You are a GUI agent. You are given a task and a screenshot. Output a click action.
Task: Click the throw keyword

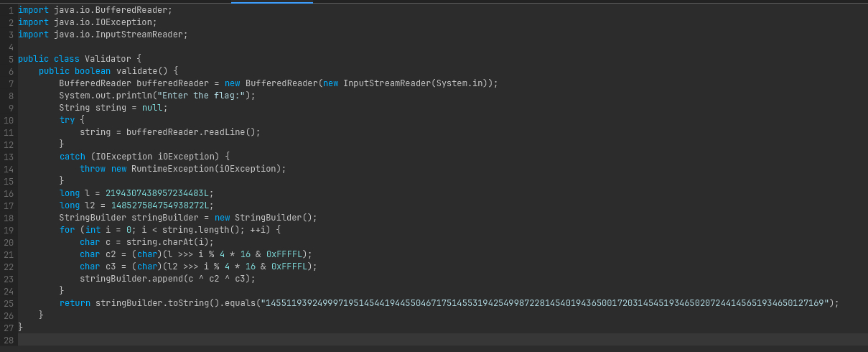coord(93,169)
